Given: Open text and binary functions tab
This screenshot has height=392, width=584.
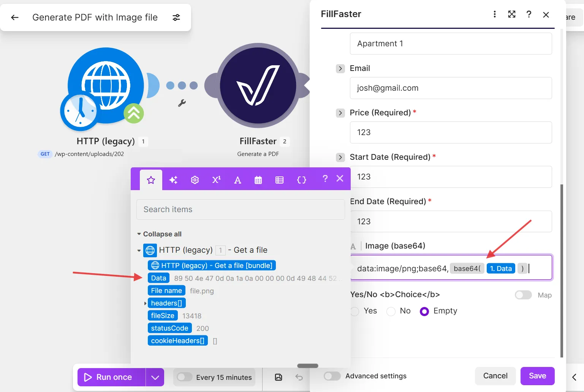Looking at the screenshot, I should click(237, 180).
